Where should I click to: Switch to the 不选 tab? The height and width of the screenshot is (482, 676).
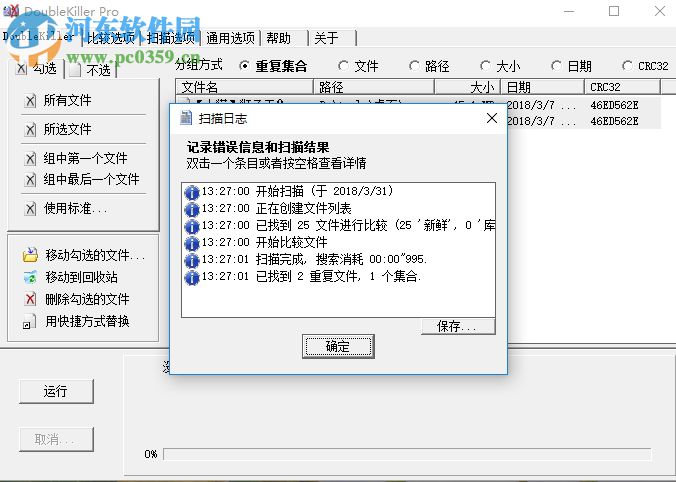[x=91, y=69]
